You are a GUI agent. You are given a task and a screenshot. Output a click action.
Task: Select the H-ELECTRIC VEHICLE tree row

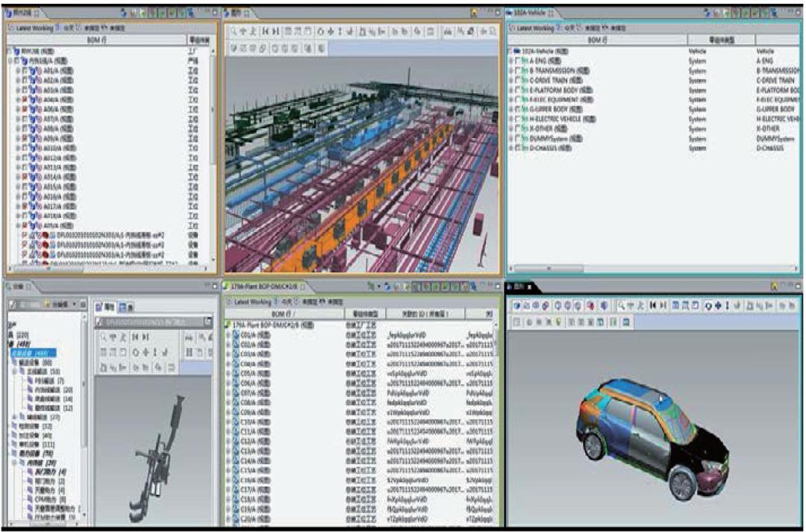point(557,119)
